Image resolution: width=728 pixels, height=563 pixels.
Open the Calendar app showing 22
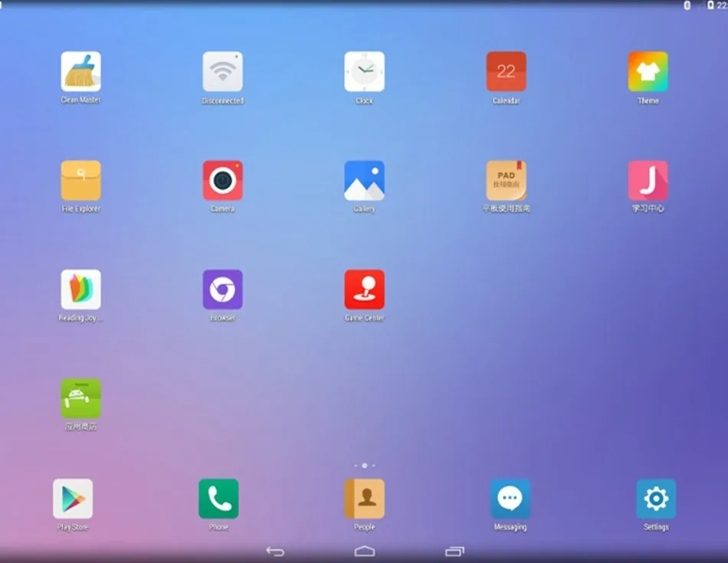506,71
